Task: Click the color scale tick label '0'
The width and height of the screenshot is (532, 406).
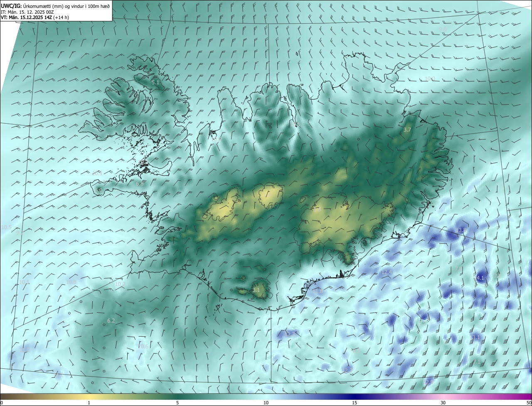Action: pos(2,403)
